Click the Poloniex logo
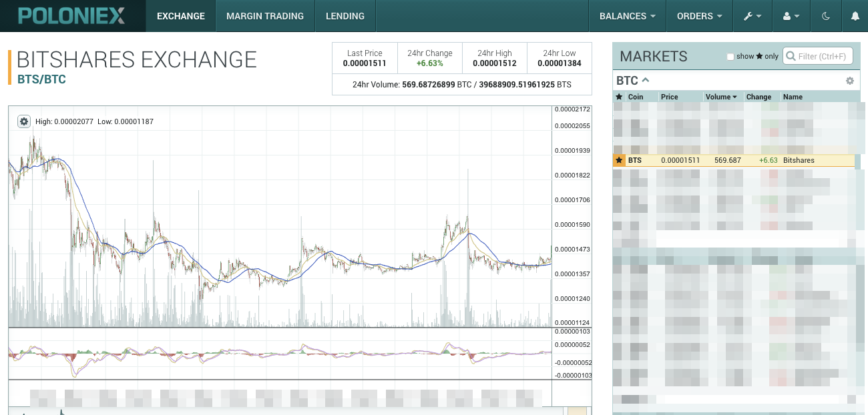868x415 pixels. click(71, 16)
